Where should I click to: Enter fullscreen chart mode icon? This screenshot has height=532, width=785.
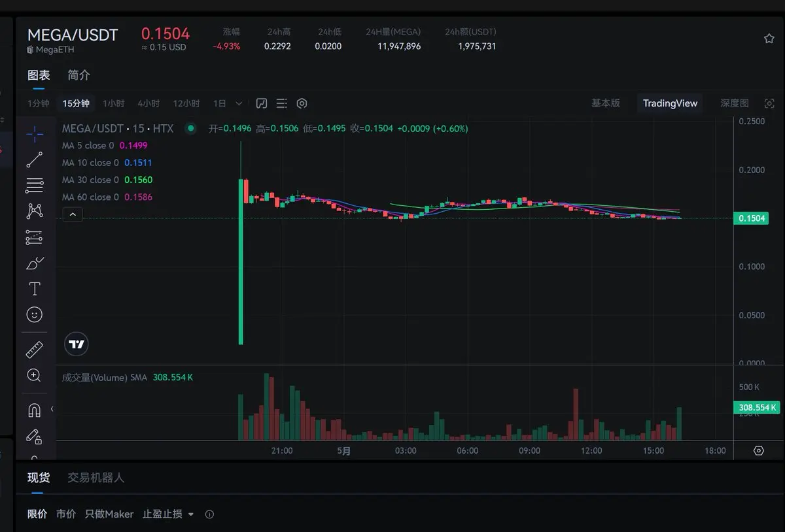769,103
